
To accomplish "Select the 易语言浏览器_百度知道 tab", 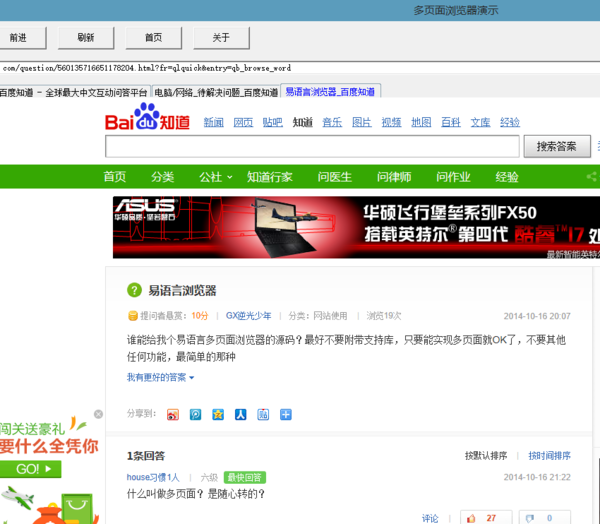I will (330, 91).
